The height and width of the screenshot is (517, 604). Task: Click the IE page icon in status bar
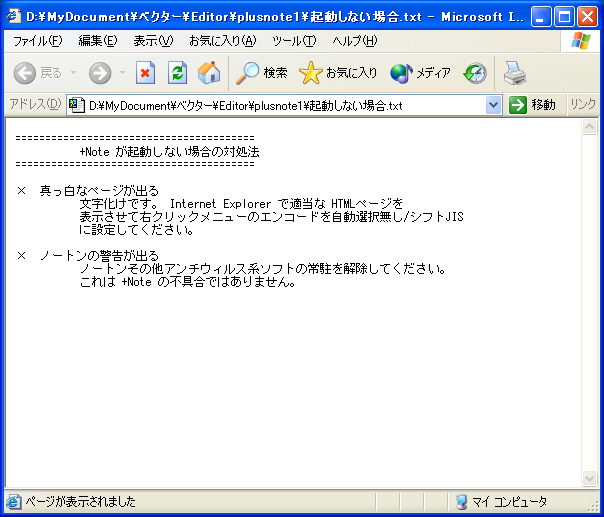pyautogui.click(x=13, y=501)
